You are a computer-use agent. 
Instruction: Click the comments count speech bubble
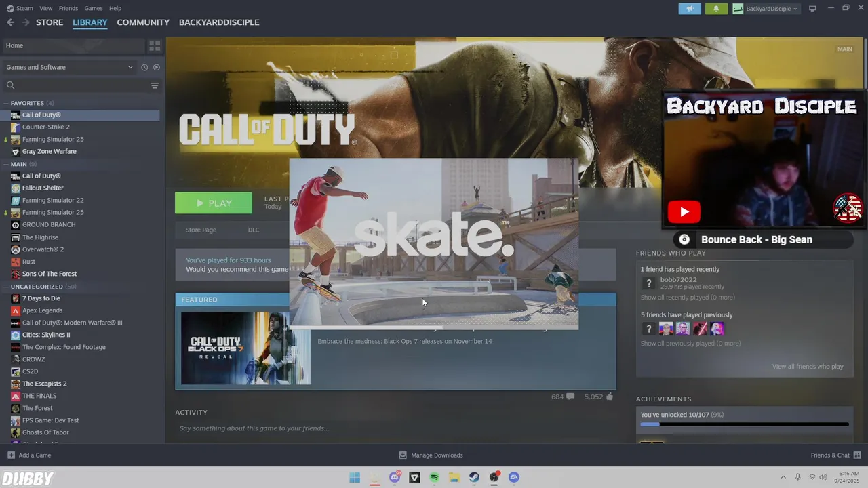[x=570, y=396]
